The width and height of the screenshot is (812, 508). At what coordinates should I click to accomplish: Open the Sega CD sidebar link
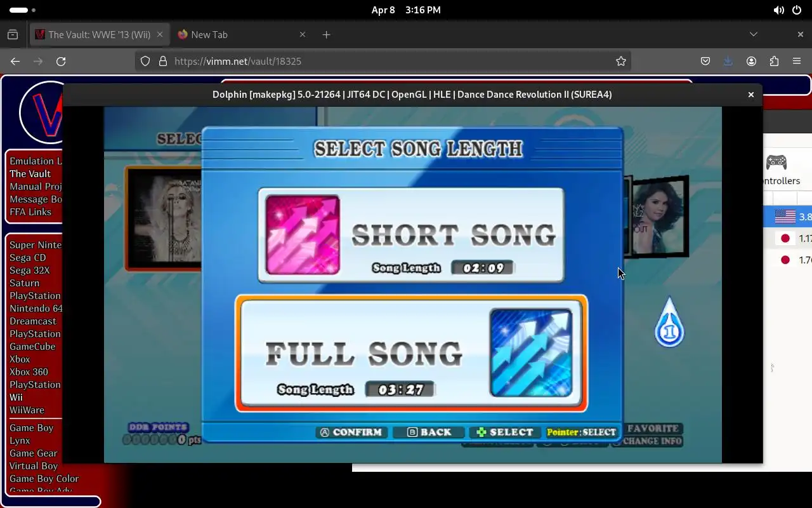(x=28, y=257)
